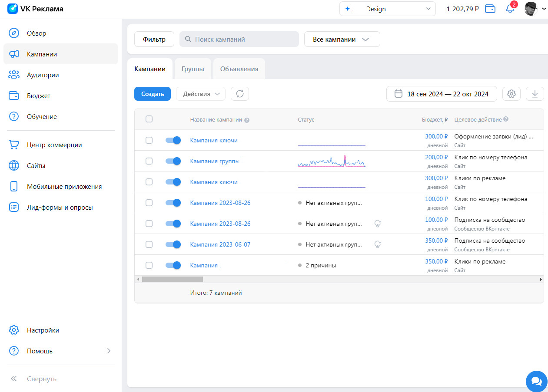
Task: Open the Кампания 2023-06-07 link
Action: 220,244
